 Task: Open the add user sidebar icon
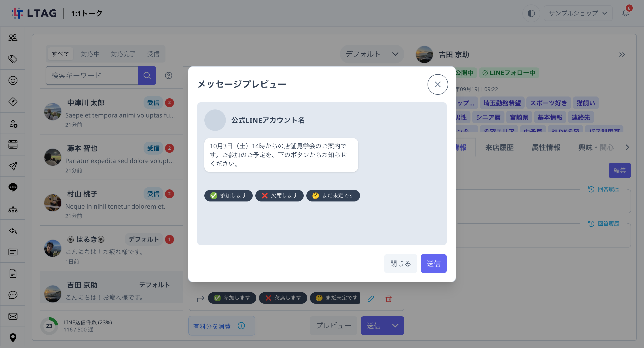click(x=13, y=123)
